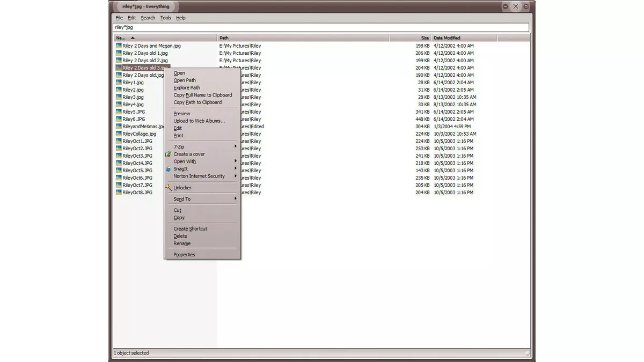Click the Riley1.jpg file icon

tap(118, 82)
